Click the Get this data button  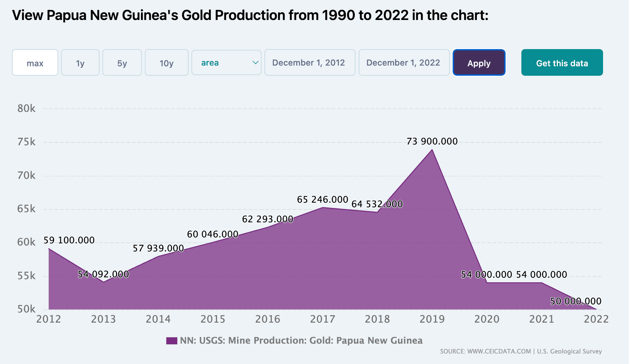tap(562, 62)
